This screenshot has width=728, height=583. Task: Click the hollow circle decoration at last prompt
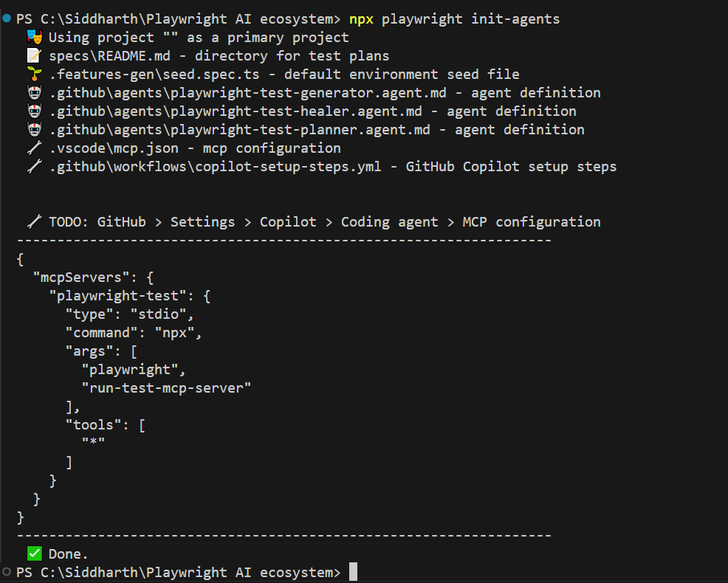click(x=7, y=572)
